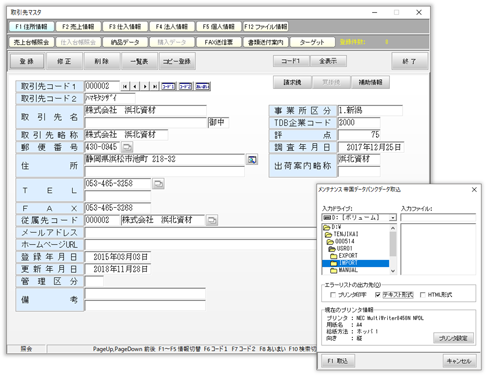Click the コード1 search icon beside record arrows
Viewport: 486px width, 375px height.
[x=169, y=86]
